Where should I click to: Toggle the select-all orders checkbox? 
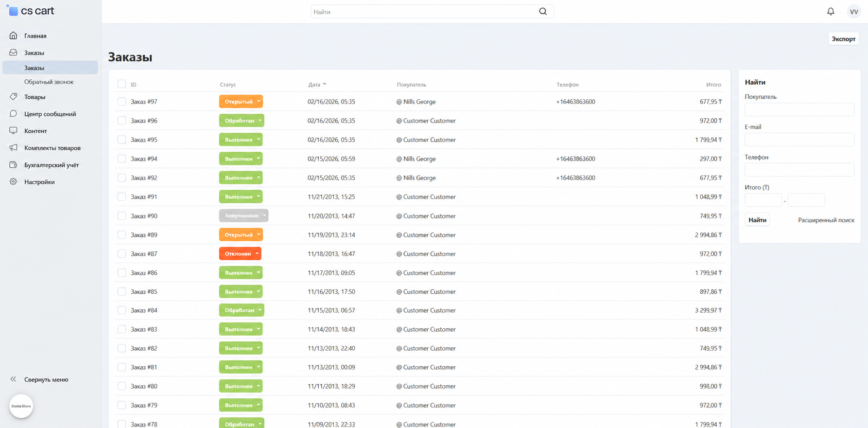point(122,84)
